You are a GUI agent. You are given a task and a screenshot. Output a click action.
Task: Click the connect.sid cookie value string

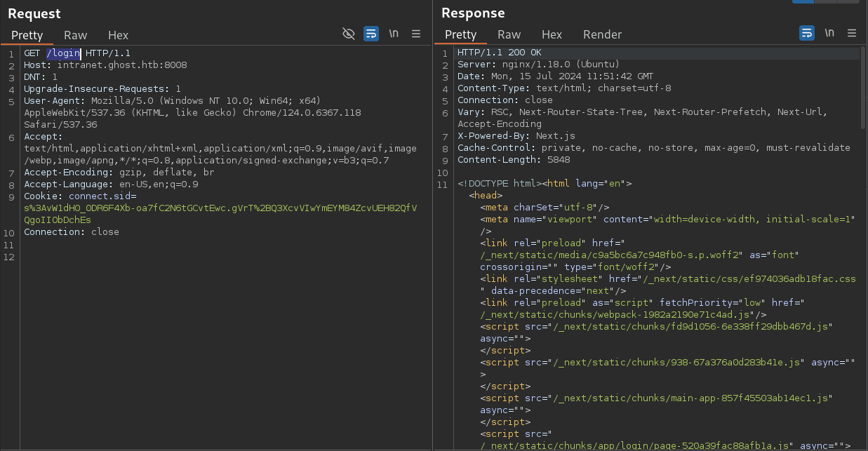click(x=220, y=214)
